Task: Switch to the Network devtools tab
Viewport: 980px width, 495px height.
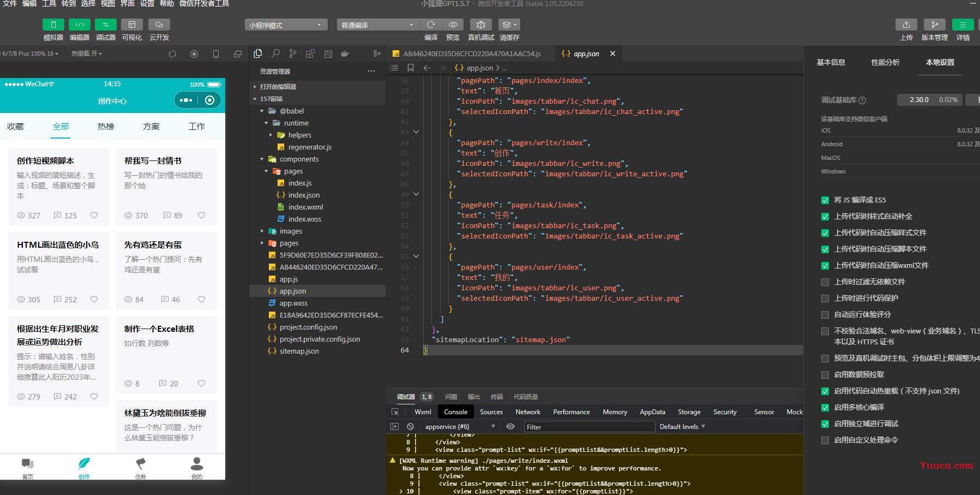Action: (x=528, y=412)
